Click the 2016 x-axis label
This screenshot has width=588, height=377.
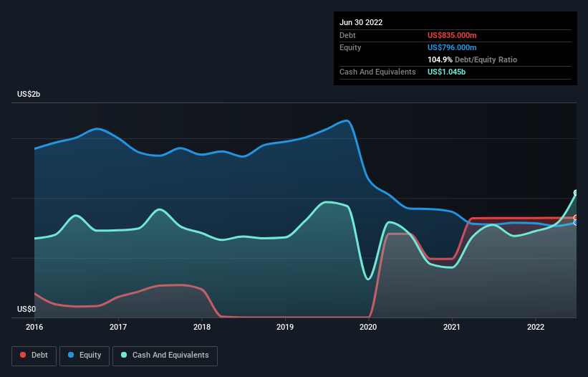tap(34, 327)
